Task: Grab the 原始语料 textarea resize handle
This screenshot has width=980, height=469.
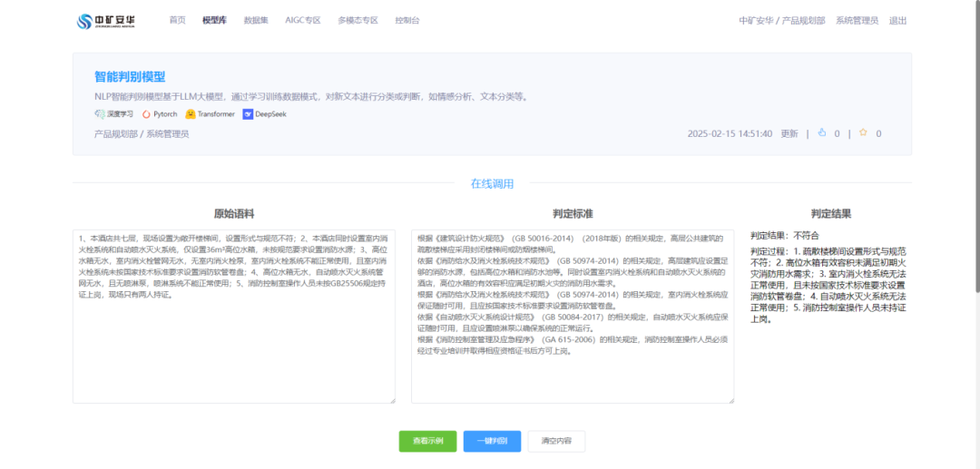Action: 392,400
